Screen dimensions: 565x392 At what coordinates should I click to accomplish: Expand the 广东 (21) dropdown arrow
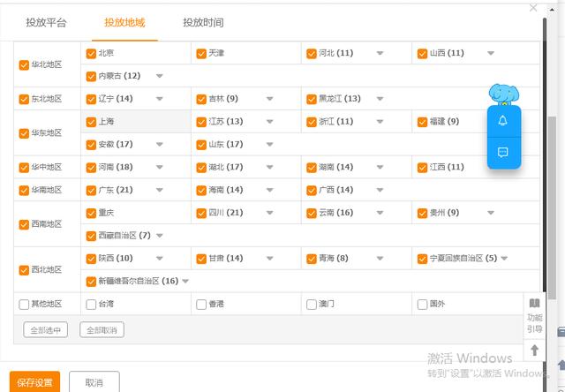159,190
